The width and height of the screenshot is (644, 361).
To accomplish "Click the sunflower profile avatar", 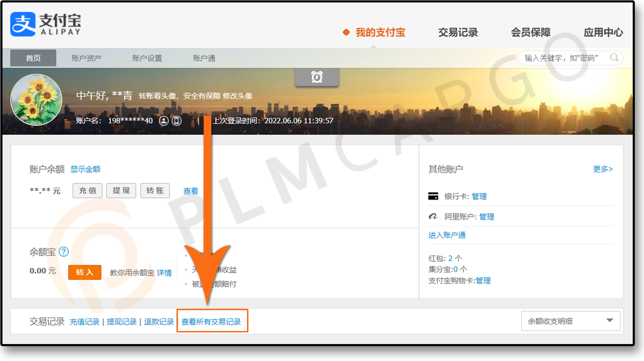I will (x=36, y=100).
